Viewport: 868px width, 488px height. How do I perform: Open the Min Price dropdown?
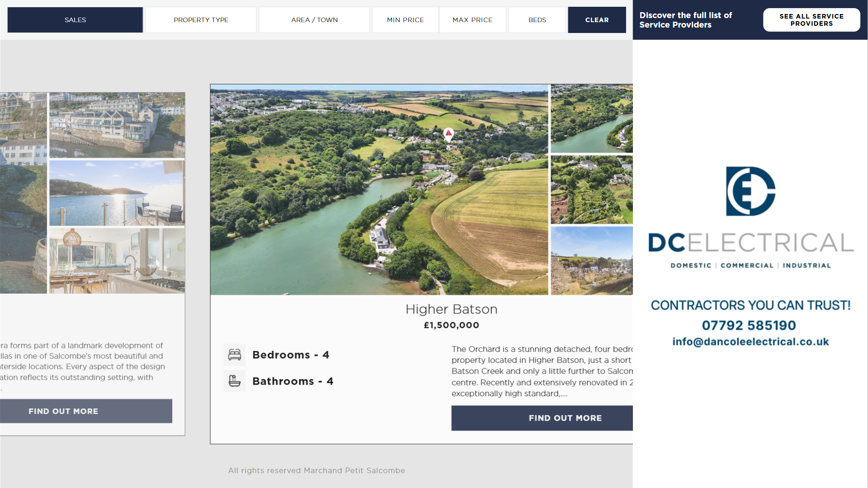pyautogui.click(x=405, y=20)
